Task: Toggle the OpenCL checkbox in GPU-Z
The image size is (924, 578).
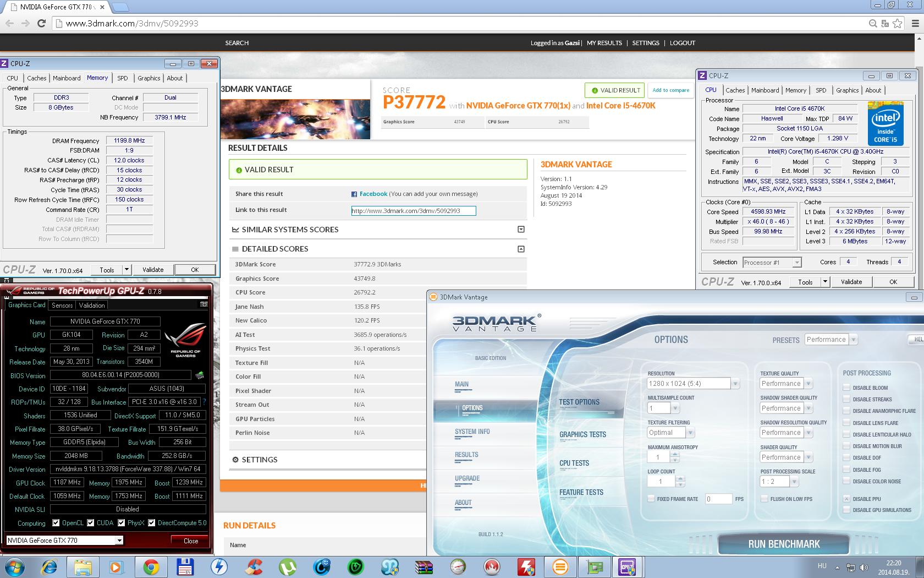Action: 56,523
